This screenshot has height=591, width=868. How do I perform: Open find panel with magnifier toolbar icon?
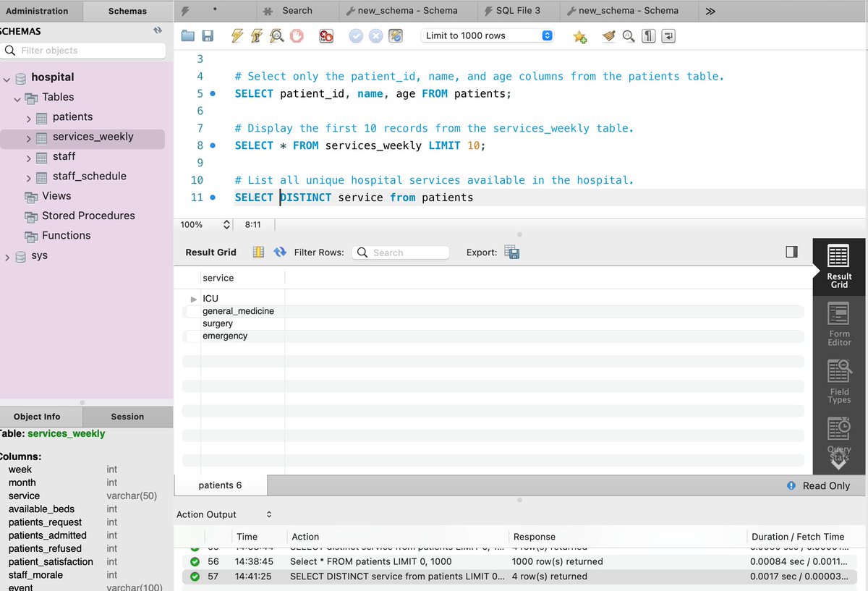(x=629, y=35)
